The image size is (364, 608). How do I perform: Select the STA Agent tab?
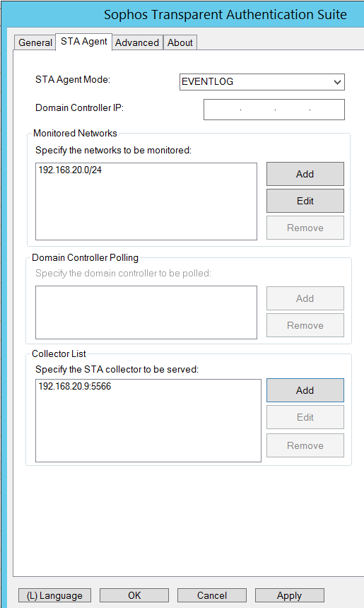(x=83, y=42)
